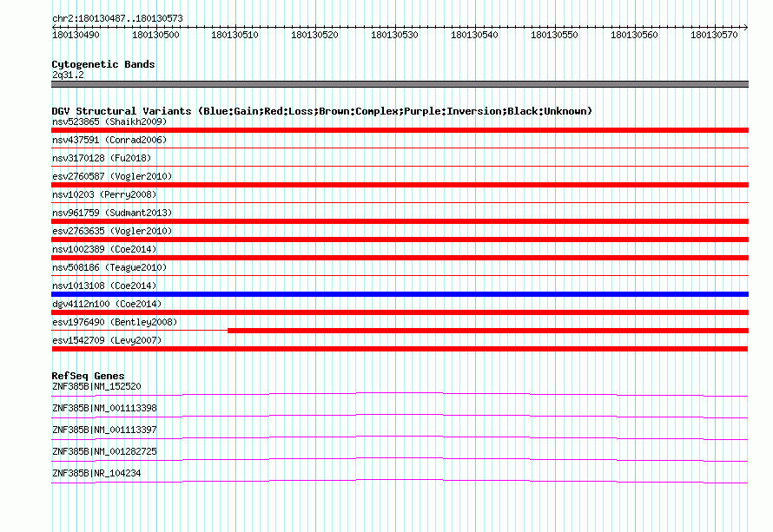Viewport: 773px width, 532px height.
Task: Click the red bar under esv2760587
Action: coord(400,185)
